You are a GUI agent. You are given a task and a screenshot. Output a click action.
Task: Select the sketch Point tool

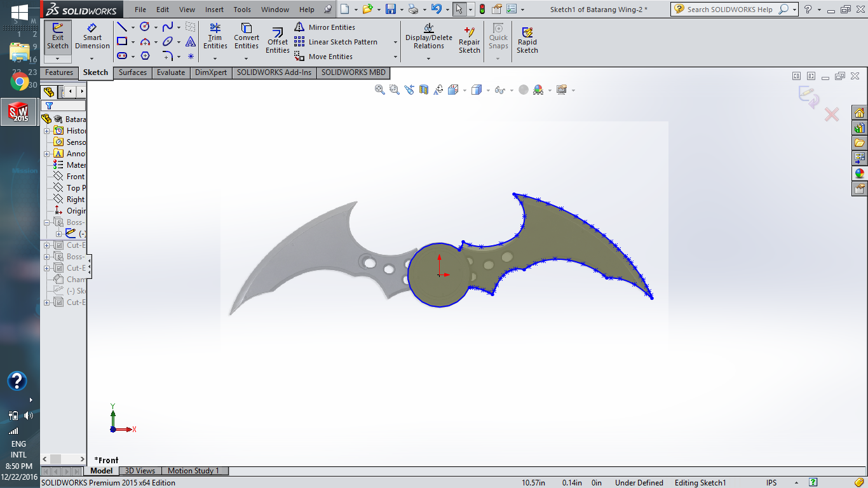(x=191, y=56)
